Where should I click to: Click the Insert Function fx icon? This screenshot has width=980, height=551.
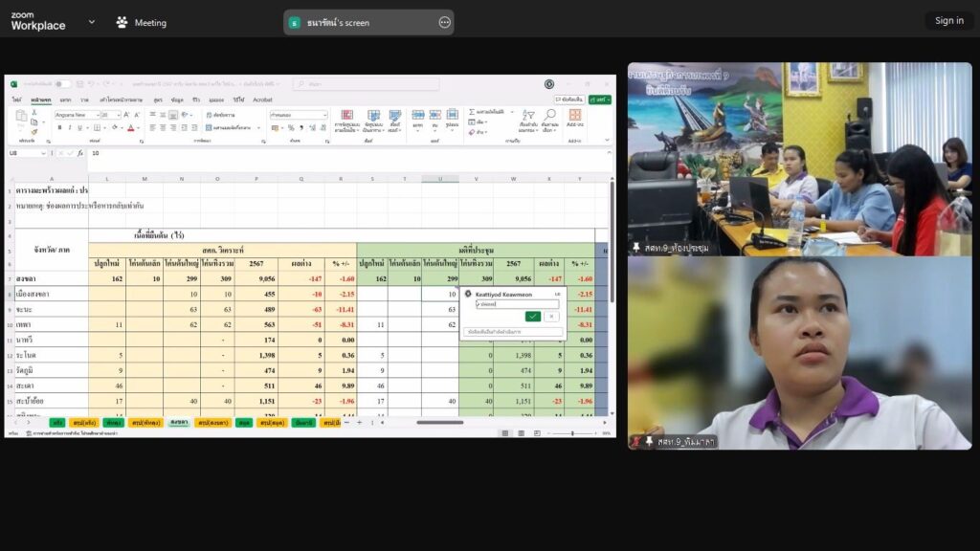[x=80, y=153]
